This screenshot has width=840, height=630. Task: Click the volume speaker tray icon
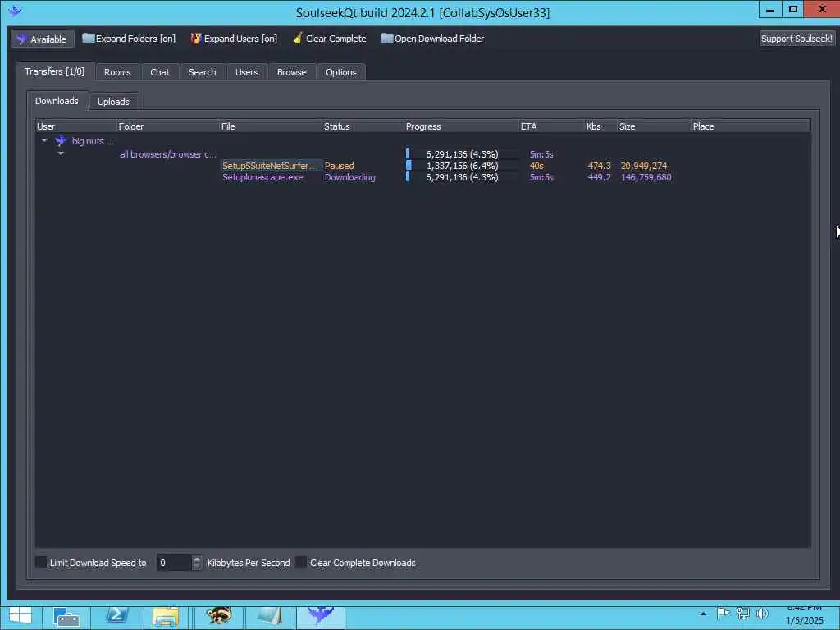tap(762, 614)
